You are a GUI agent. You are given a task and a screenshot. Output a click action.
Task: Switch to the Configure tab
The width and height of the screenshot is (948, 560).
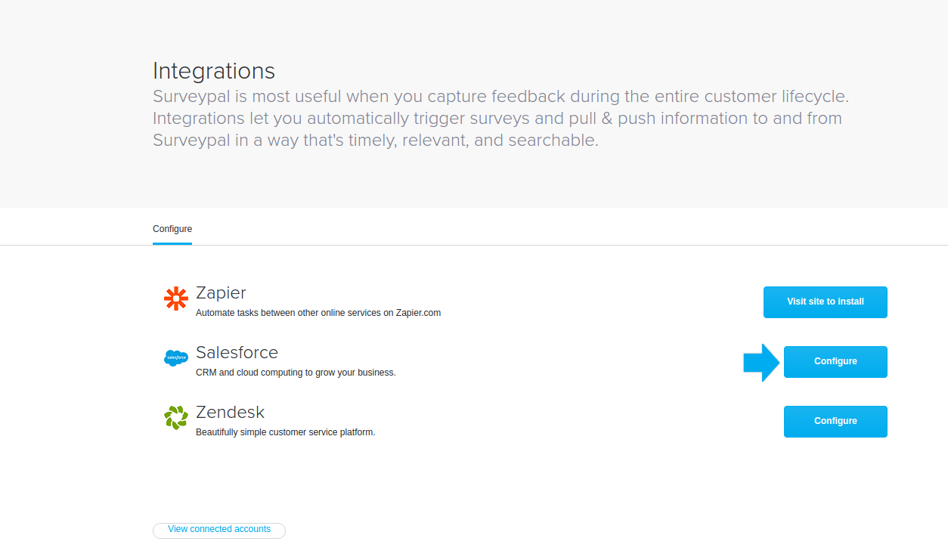172,229
